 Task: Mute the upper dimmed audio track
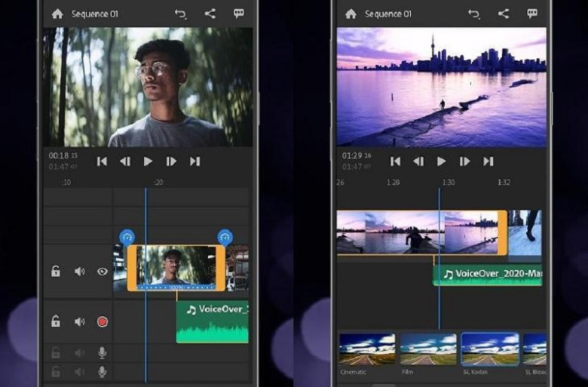[79, 353]
